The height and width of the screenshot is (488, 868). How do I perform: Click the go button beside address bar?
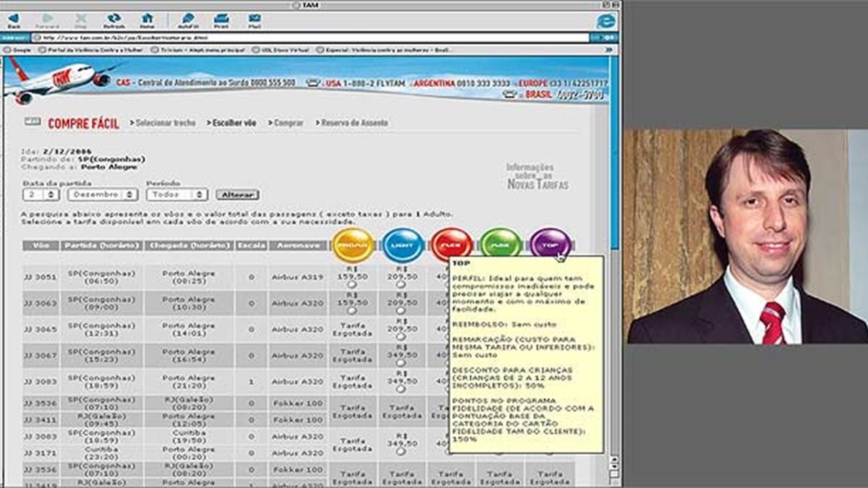tap(605, 38)
